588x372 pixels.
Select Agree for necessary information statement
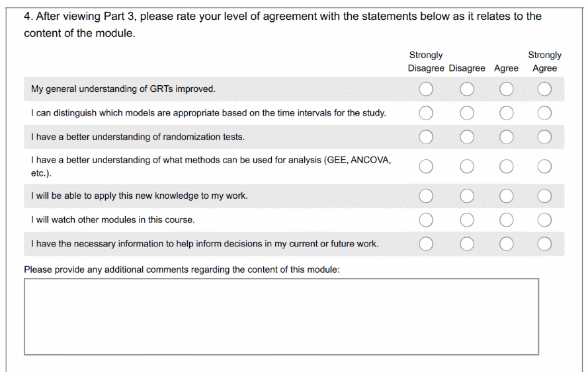pyautogui.click(x=506, y=244)
